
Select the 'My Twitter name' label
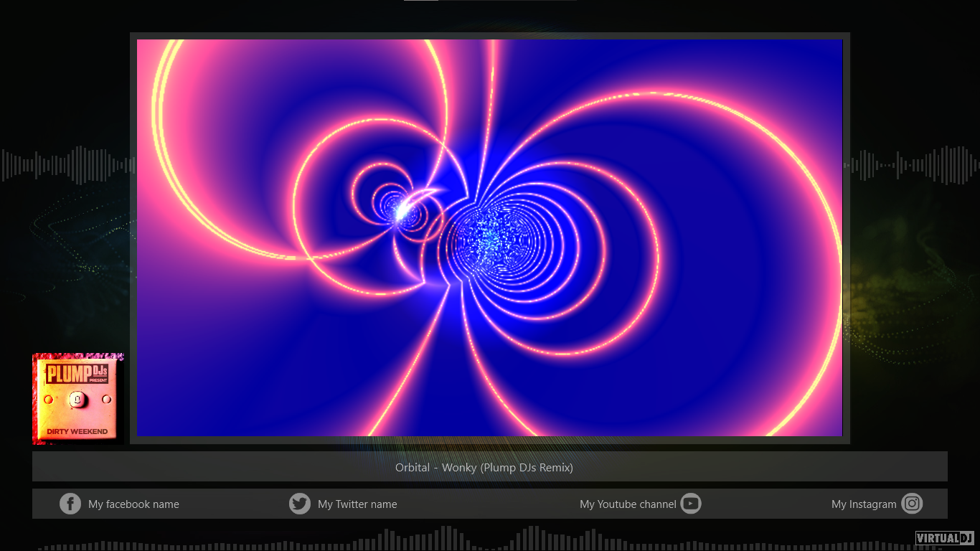[357, 504]
